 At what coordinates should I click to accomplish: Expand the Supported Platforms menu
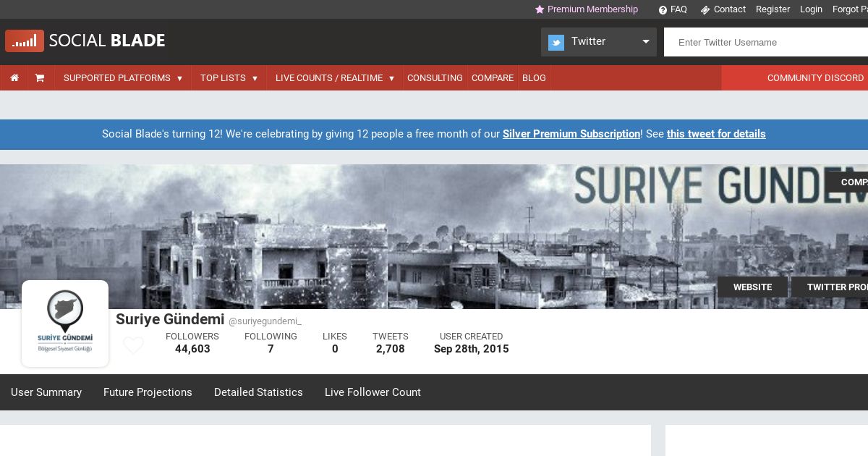point(123,77)
